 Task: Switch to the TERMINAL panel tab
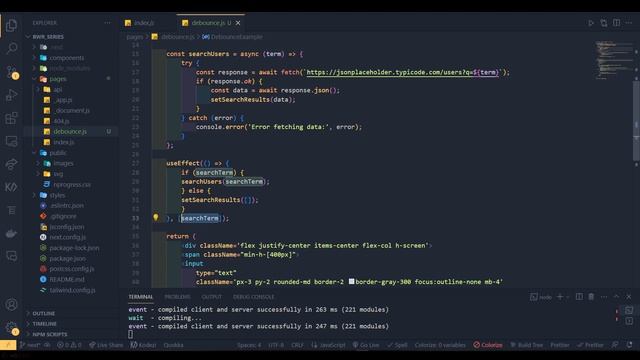(141, 297)
